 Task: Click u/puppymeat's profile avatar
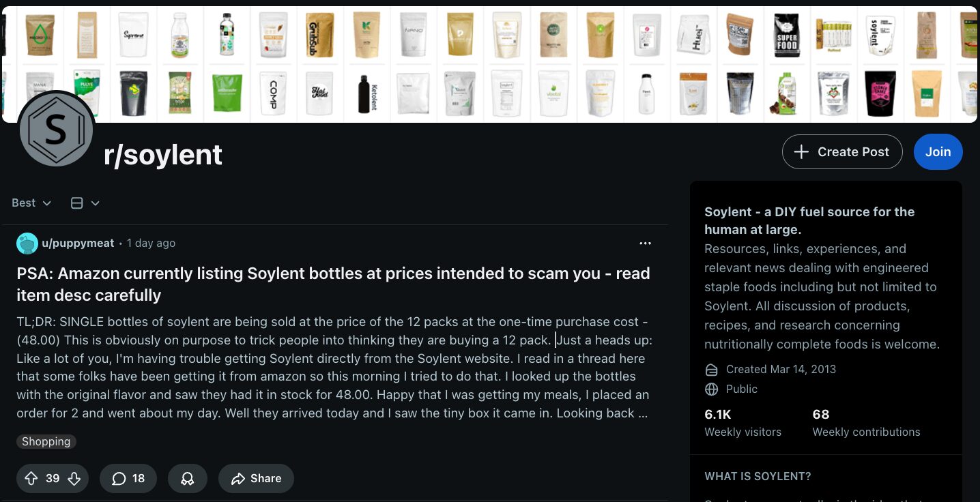[27, 243]
